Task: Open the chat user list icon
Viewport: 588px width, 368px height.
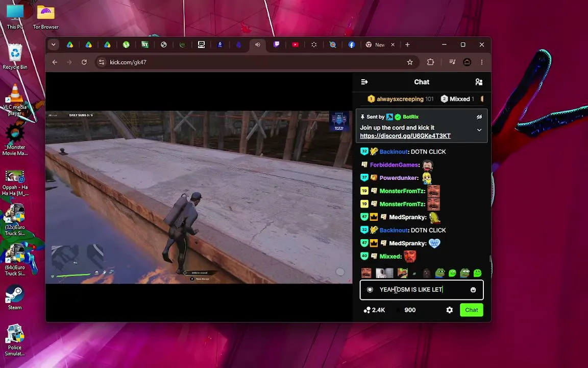Action: click(479, 82)
